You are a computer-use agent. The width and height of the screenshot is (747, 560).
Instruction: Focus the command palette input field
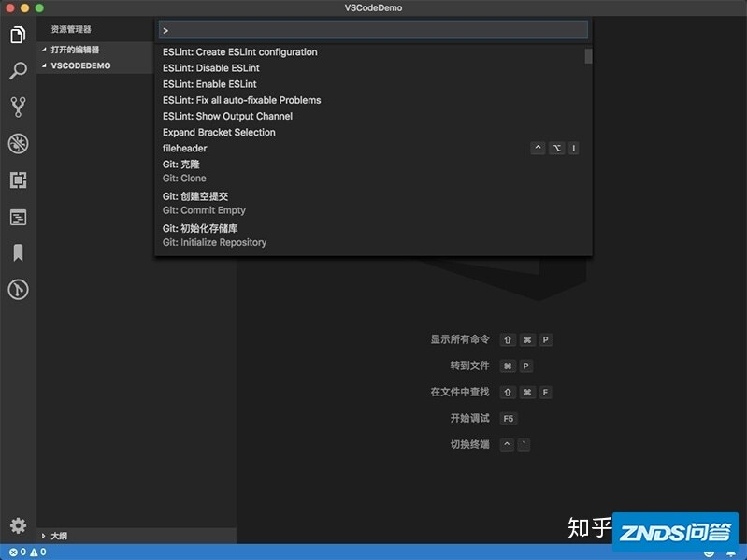(x=373, y=30)
